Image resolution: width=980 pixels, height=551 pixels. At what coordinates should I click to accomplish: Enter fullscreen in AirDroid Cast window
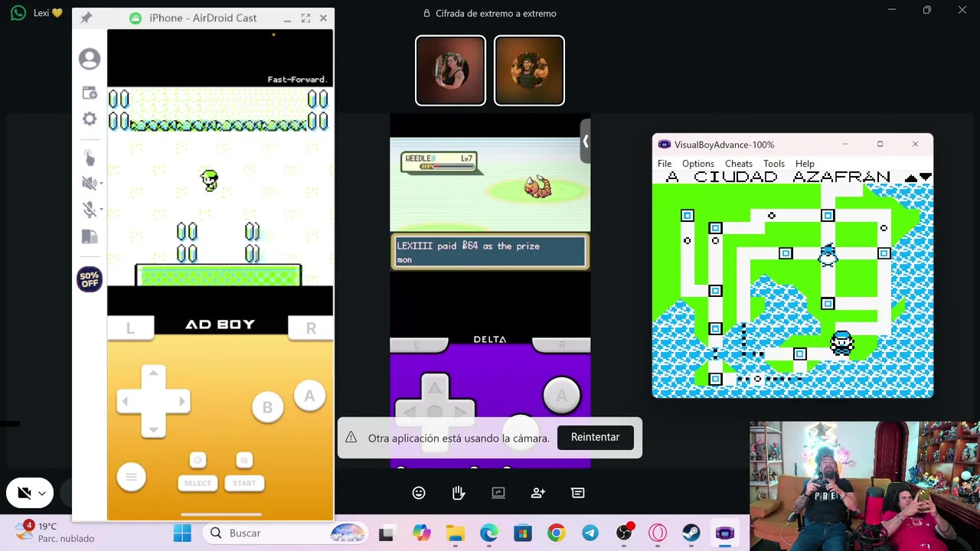[305, 18]
